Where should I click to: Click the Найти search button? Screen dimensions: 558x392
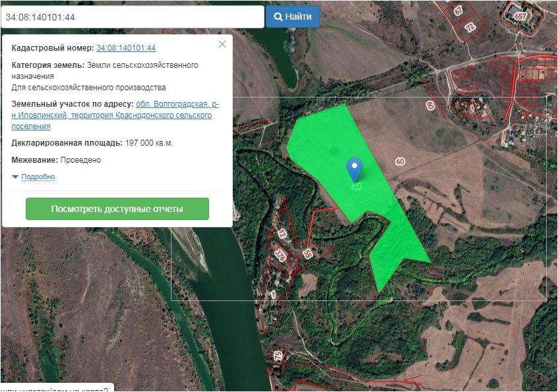pos(293,16)
